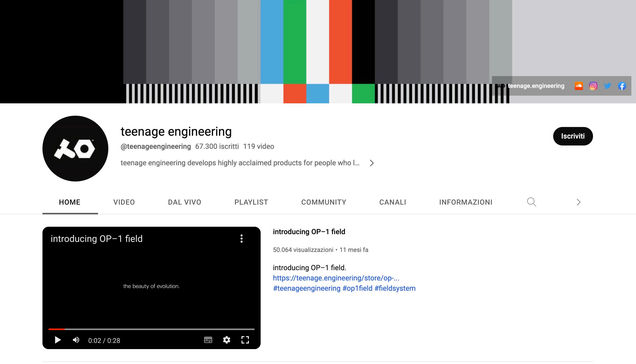
Task: Open the SoundCloud link icon in banner
Action: click(579, 86)
